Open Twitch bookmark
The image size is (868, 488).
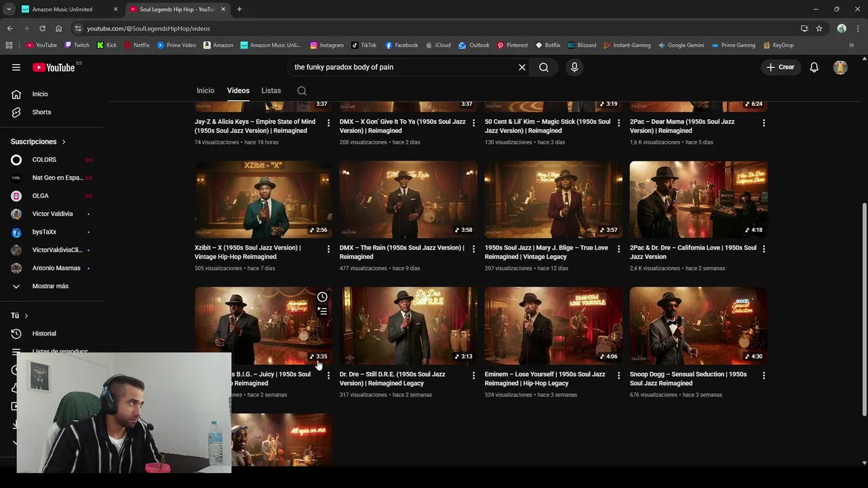point(77,45)
